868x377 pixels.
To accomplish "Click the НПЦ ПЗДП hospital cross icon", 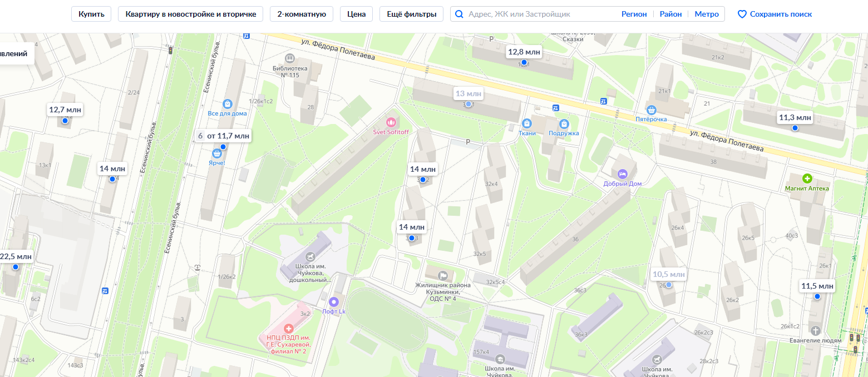I will click(x=288, y=329).
